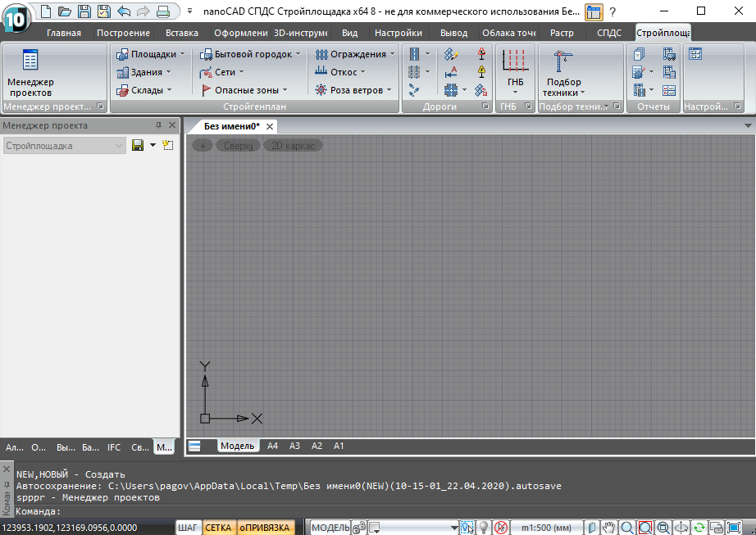Close the Без имени0 document tab
Screen dimensions: 756x535
(270, 127)
